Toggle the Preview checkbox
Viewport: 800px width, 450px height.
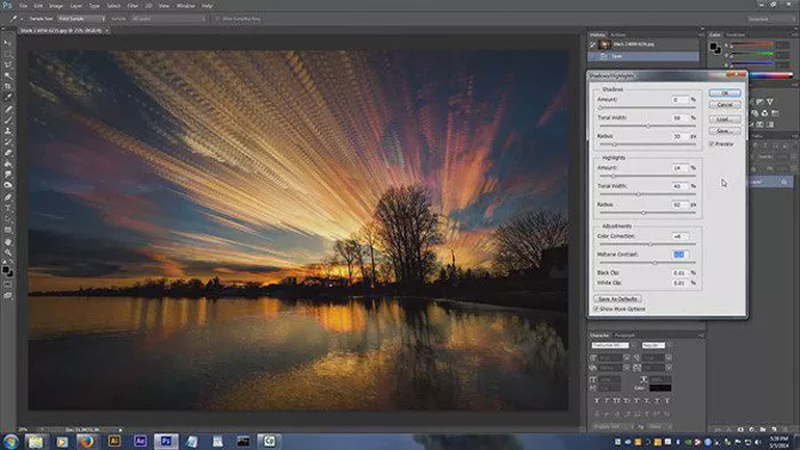pyautogui.click(x=712, y=144)
